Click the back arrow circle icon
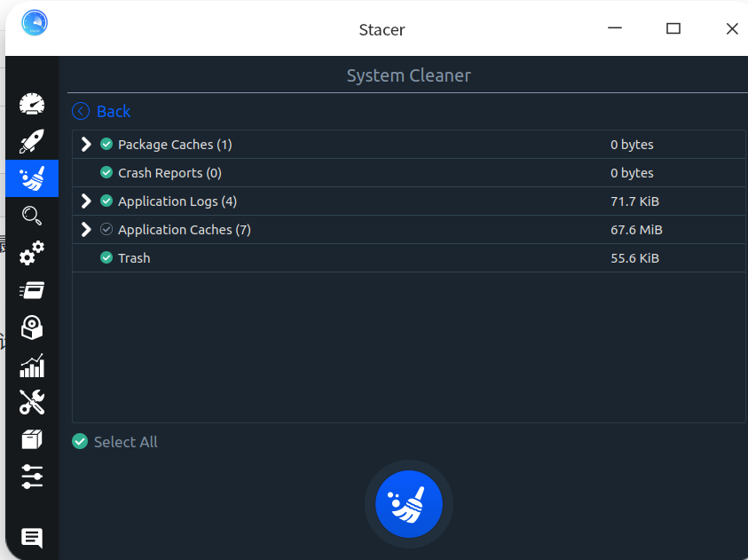The image size is (748, 560). point(81,111)
